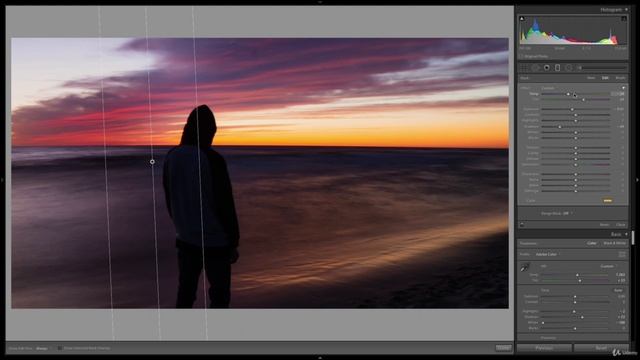Adjust the mask Shadows slider handle
640x360 pixels.
[x=560, y=127]
